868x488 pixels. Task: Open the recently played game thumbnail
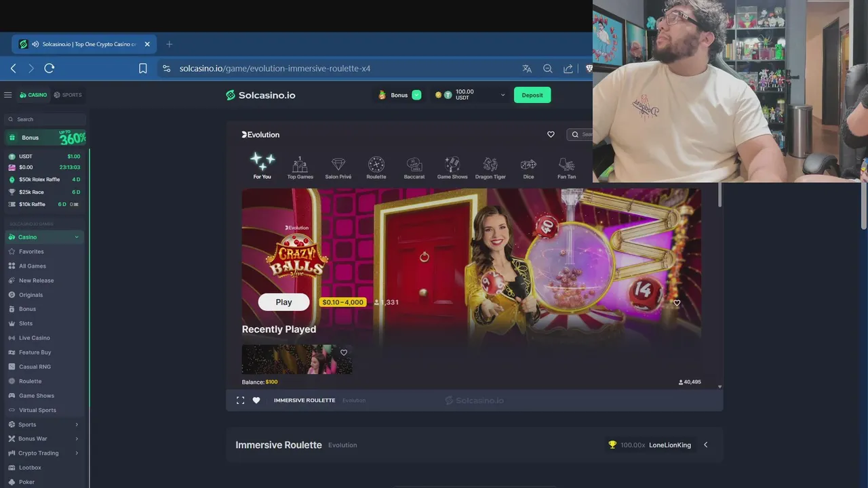(x=297, y=359)
